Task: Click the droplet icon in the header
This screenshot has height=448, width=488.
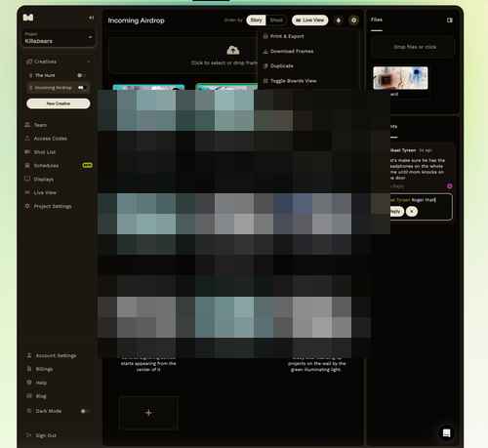Action: click(x=339, y=20)
